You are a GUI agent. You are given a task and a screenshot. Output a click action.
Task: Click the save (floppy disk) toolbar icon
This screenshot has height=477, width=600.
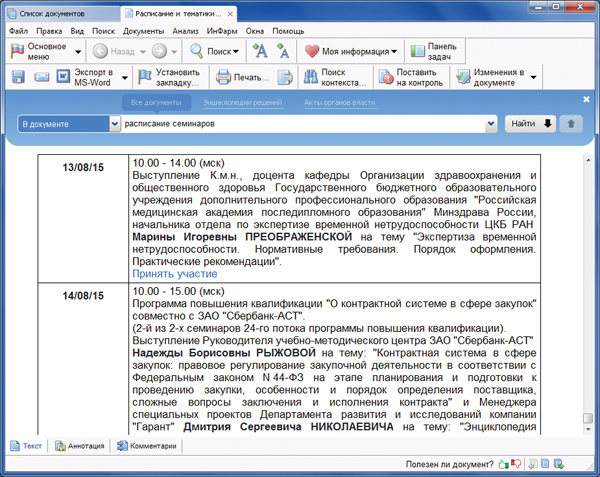coord(18,78)
